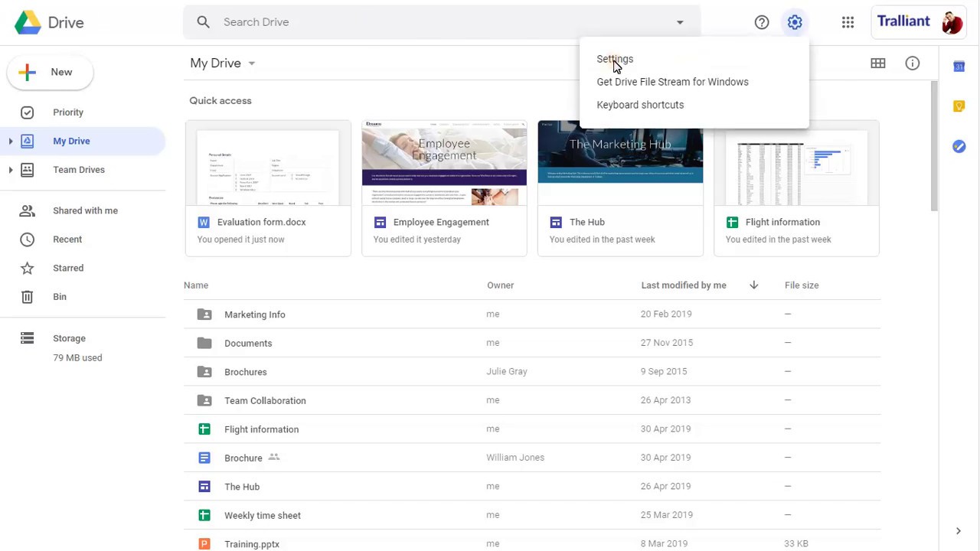The image size is (980, 551).
Task: Click the search magnifier icon
Action: 203,22
